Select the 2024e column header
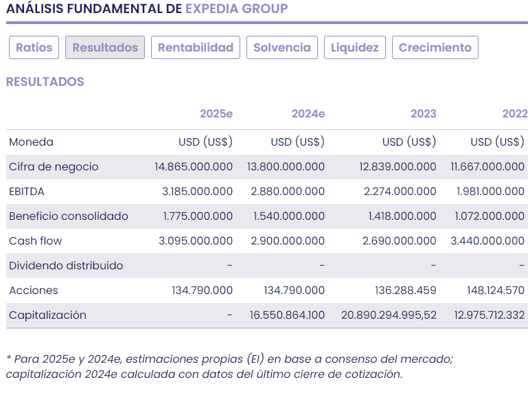Screen dimensions: 532x393 pos(308,113)
